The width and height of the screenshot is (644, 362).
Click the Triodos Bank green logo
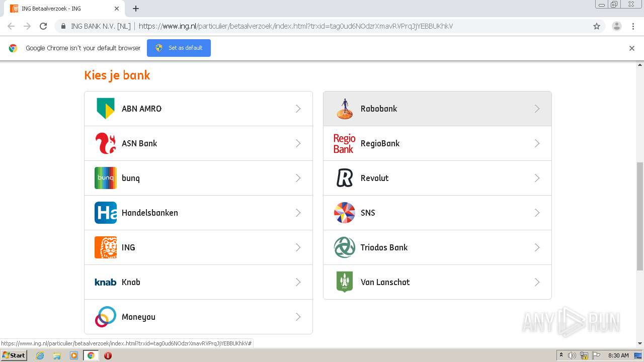click(345, 247)
